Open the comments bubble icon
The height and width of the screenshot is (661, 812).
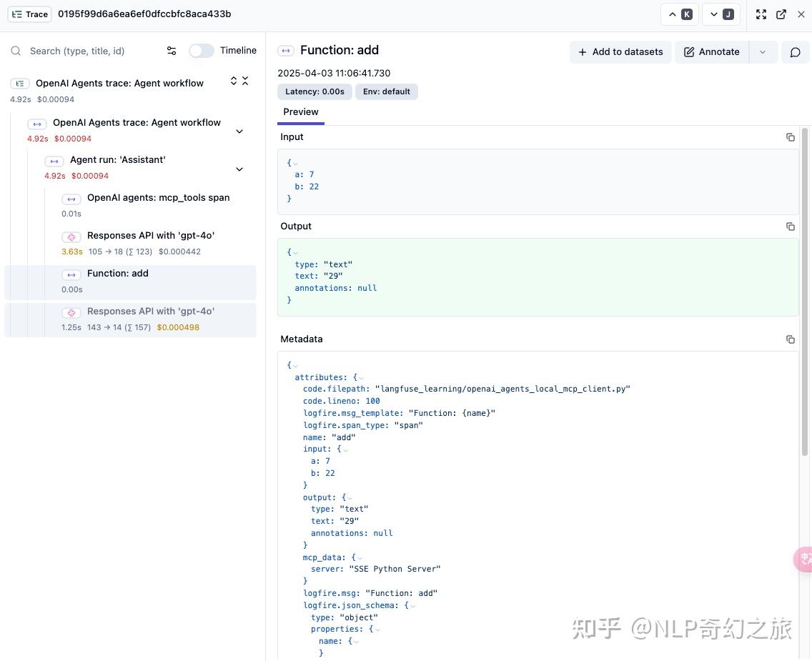tap(795, 51)
